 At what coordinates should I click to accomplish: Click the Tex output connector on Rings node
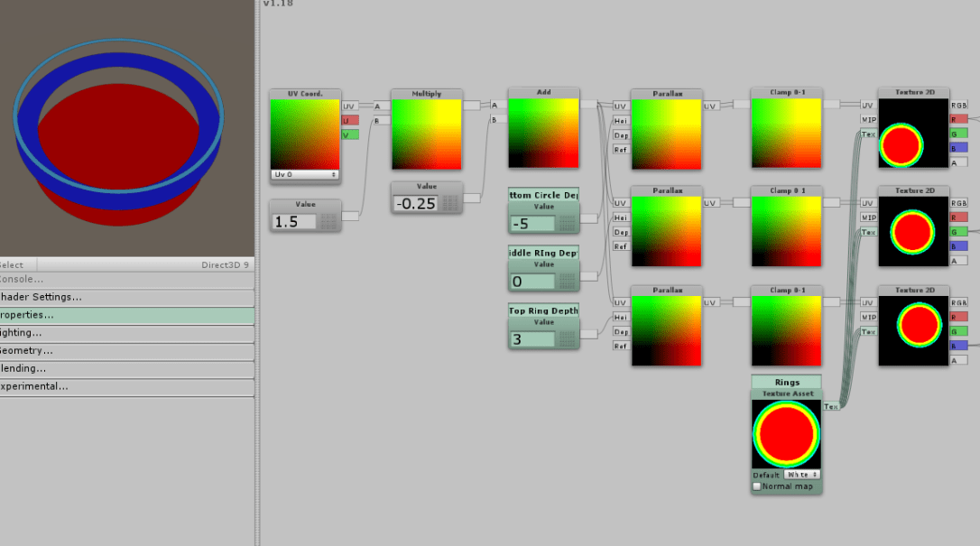click(831, 407)
